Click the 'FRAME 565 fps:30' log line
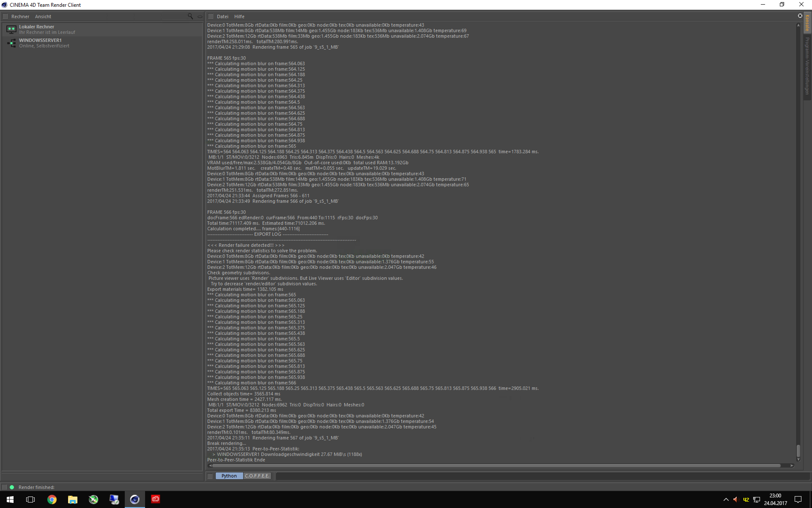 [x=226, y=58]
